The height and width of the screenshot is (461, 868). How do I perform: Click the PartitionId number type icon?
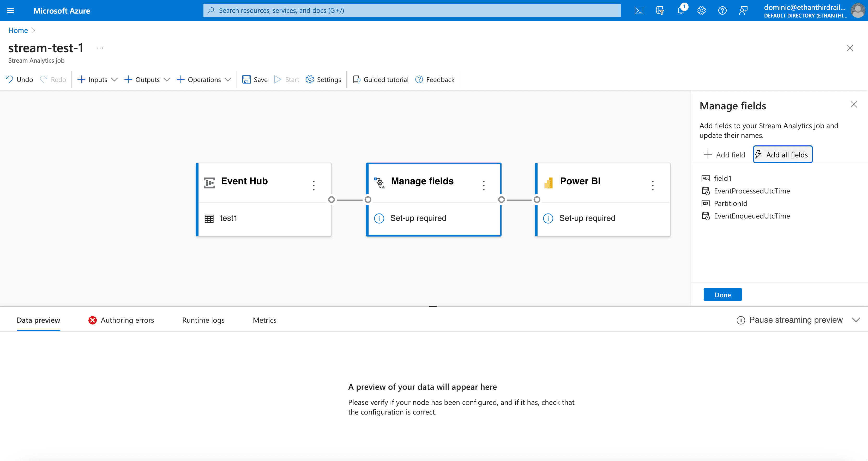coord(706,203)
